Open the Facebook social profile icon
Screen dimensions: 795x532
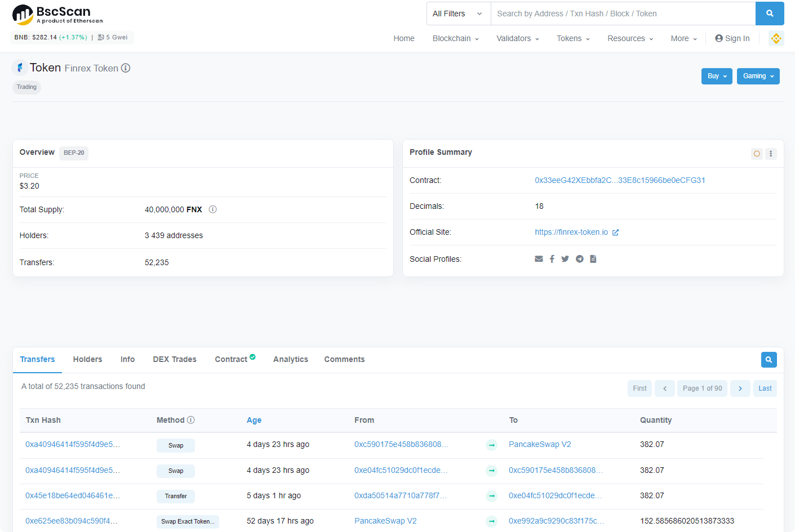pos(552,259)
